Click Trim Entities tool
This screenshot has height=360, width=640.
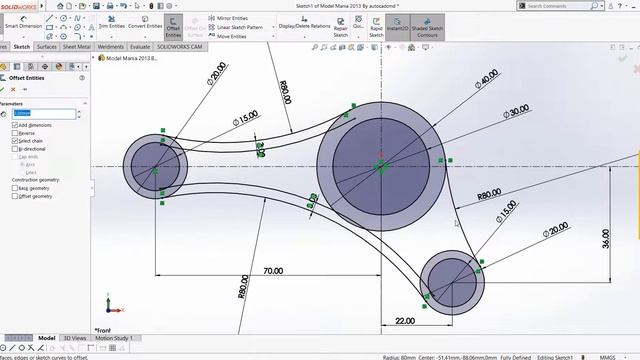coord(111,22)
